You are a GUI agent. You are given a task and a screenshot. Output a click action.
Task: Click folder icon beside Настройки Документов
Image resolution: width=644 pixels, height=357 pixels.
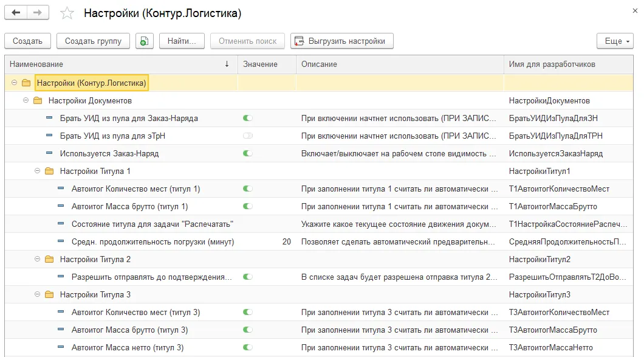[x=38, y=101]
